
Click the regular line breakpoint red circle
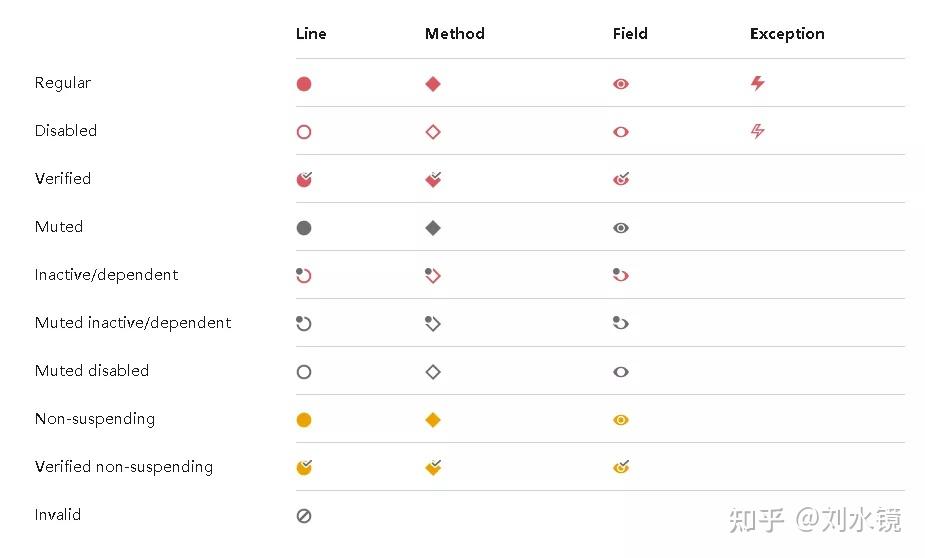304,84
